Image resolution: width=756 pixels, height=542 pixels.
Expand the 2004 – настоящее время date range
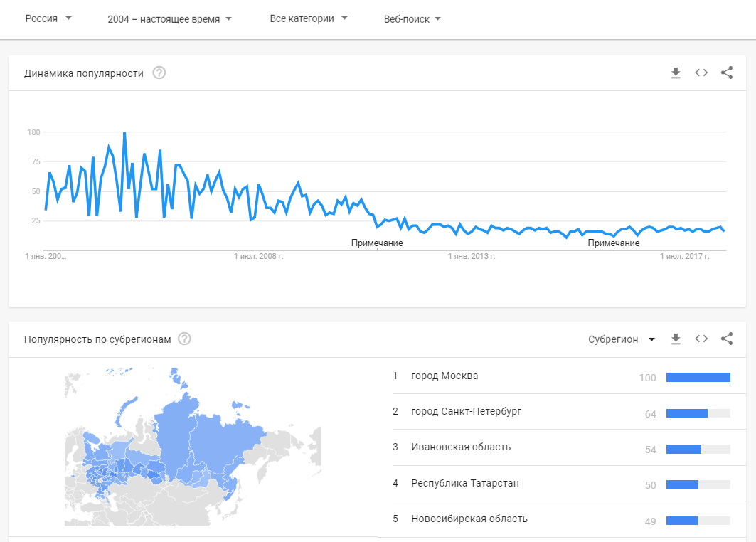click(x=170, y=19)
